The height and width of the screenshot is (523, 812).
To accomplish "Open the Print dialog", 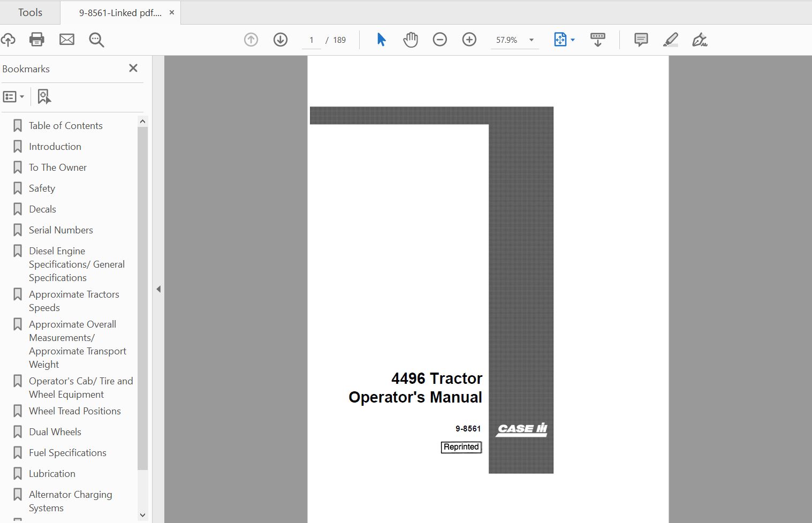I will (37, 39).
